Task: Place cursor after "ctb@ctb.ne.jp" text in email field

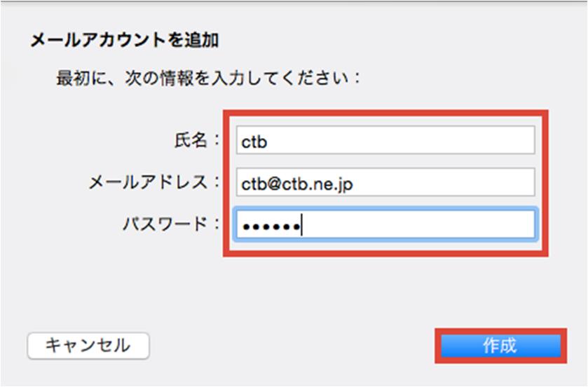Action: [x=354, y=184]
